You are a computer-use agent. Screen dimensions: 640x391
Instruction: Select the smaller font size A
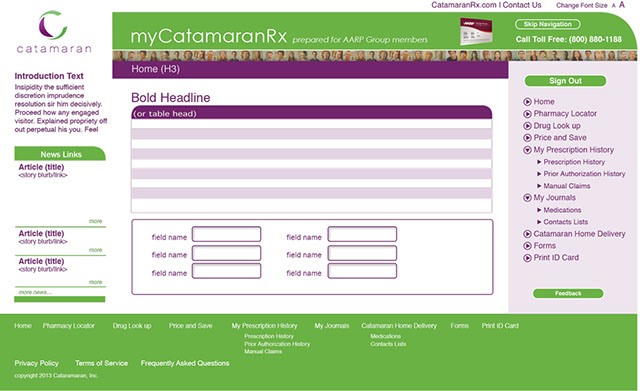coord(613,6)
